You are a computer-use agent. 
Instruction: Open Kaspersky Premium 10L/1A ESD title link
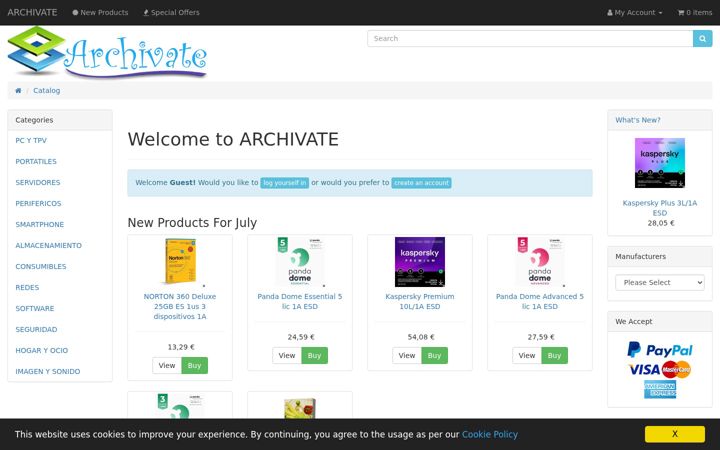(420, 301)
